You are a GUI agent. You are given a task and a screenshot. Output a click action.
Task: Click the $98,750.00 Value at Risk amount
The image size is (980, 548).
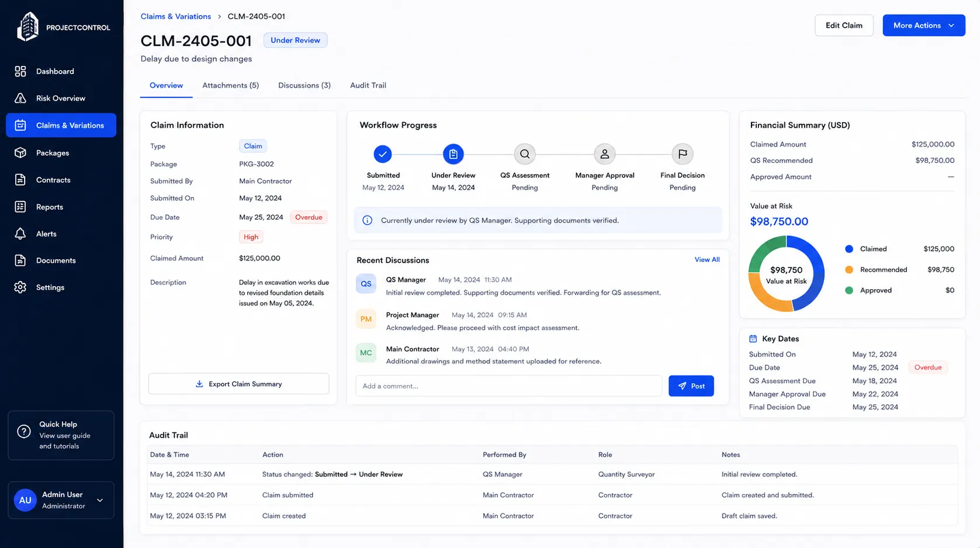point(779,221)
